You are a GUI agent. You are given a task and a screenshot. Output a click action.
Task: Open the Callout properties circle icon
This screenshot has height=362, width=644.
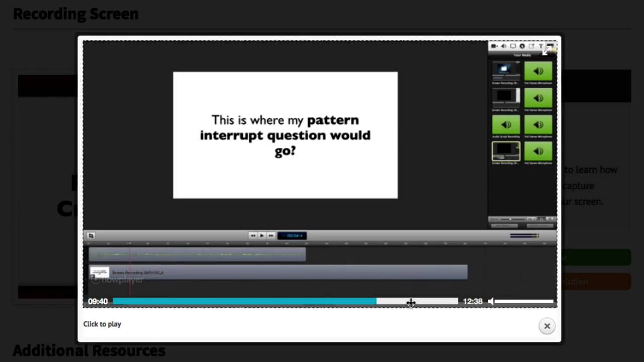[x=522, y=46]
